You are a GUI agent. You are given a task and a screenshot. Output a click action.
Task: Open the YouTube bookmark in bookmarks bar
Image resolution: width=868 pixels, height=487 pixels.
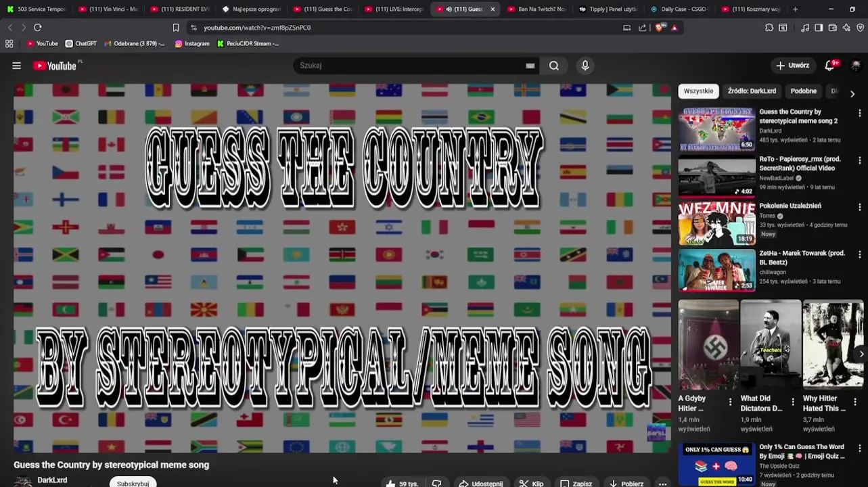coord(42,43)
